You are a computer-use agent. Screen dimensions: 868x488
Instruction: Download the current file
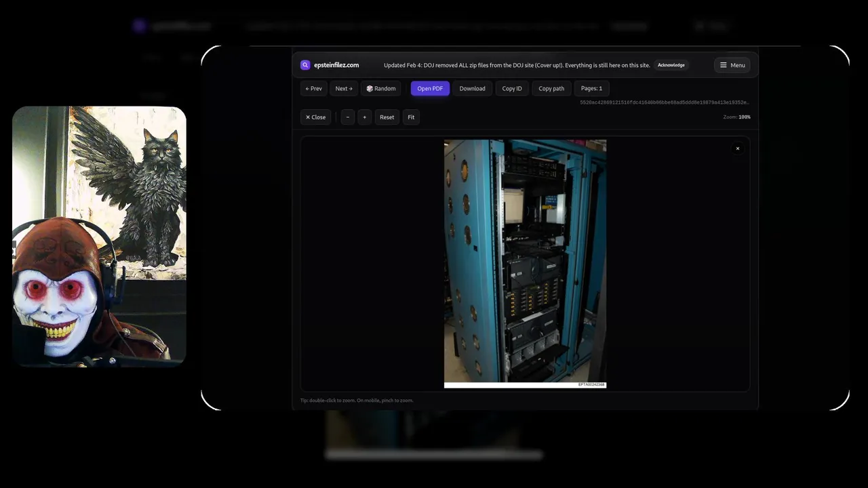(x=472, y=88)
